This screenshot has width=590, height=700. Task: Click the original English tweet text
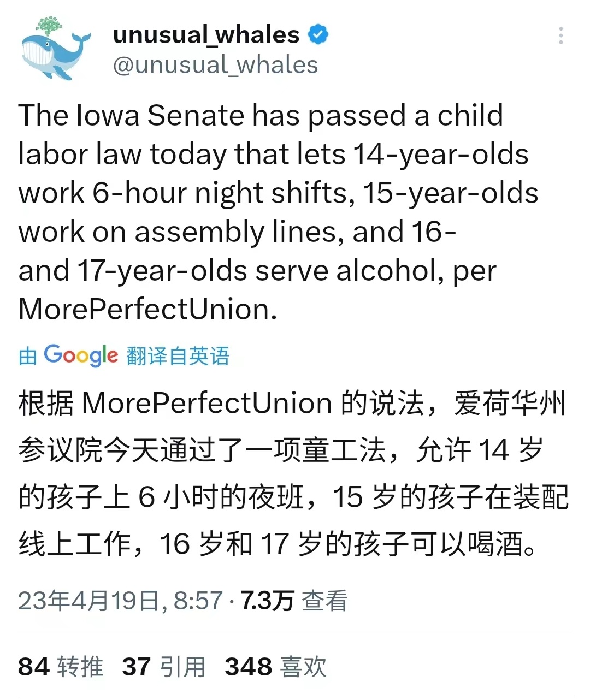coord(279,212)
